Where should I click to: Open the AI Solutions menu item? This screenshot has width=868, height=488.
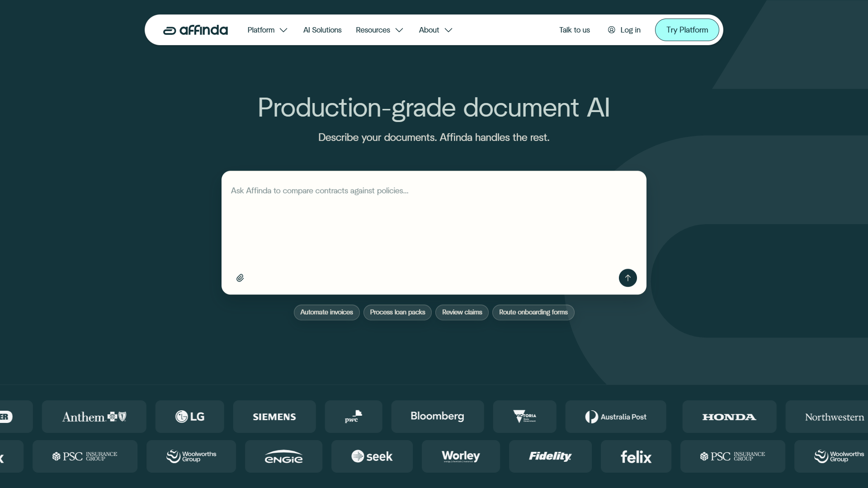tap(322, 30)
